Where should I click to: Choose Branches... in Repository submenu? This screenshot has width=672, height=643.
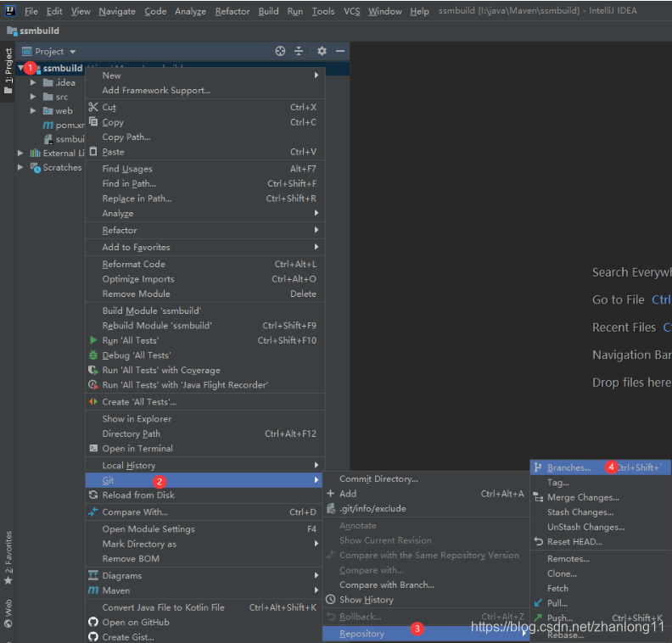pyautogui.click(x=601, y=467)
